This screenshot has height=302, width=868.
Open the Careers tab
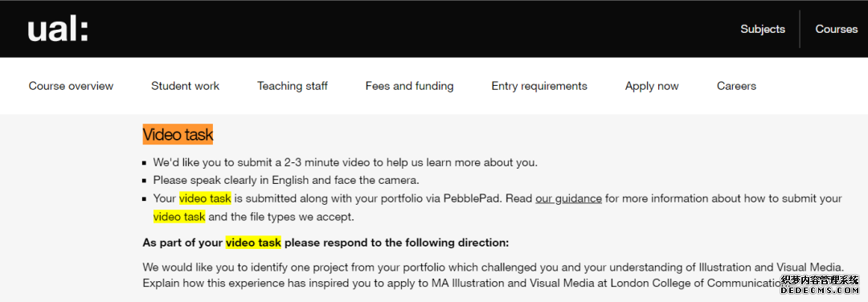[x=736, y=86]
